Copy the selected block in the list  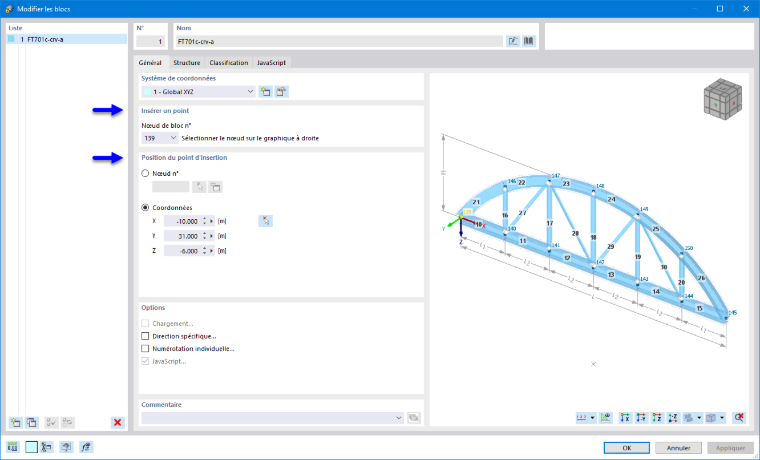coord(32,422)
